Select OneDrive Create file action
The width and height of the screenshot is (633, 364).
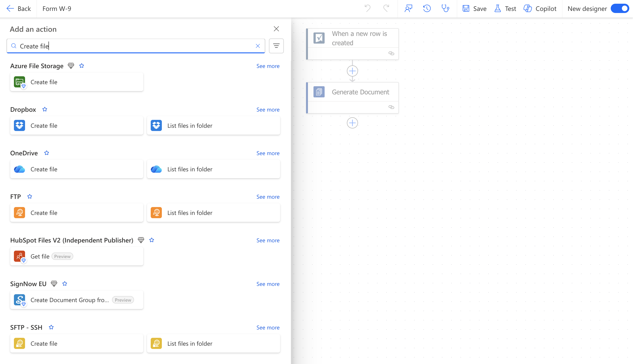[x=77, y=169]
